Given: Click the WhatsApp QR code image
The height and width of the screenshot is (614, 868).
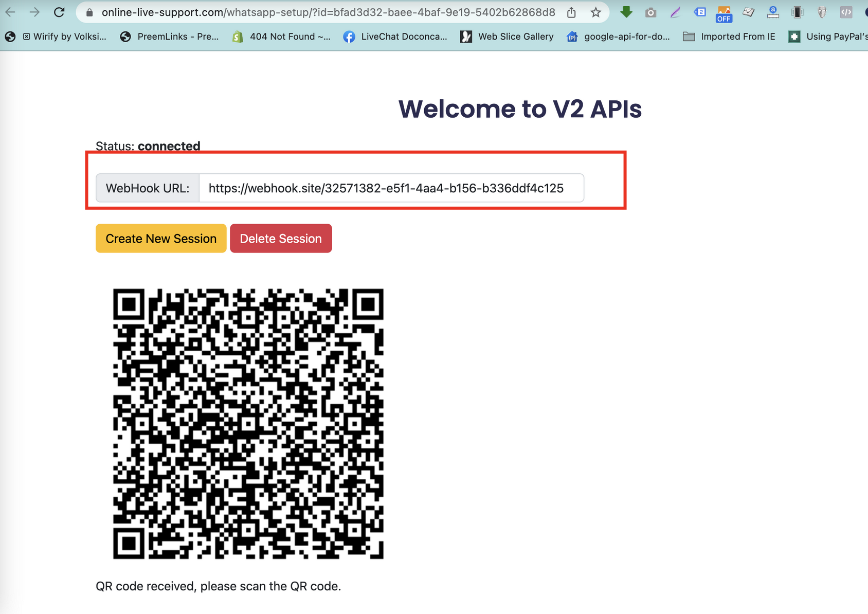Looking at the screenshot, I should pyautogui.click(x=248, y=424).
